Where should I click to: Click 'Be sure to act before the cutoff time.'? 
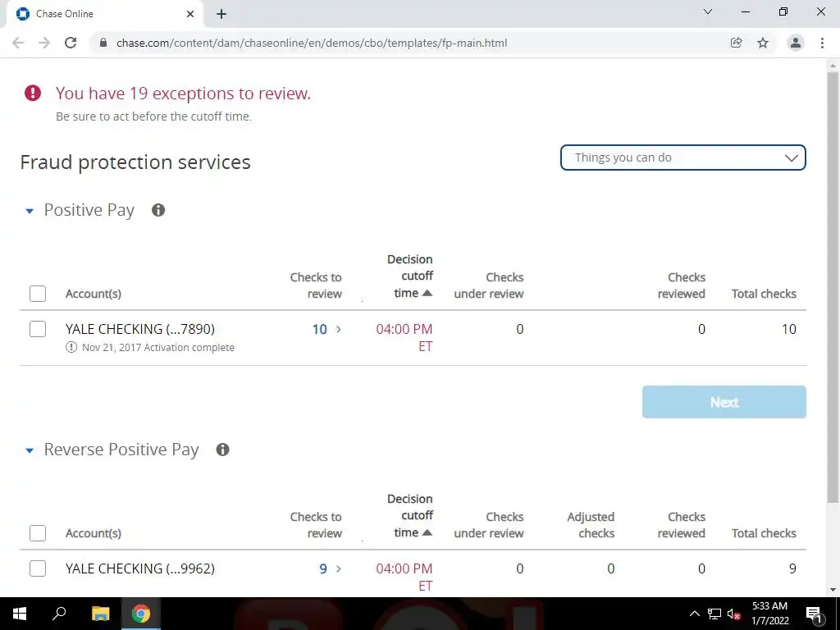[x=153, y=116]
